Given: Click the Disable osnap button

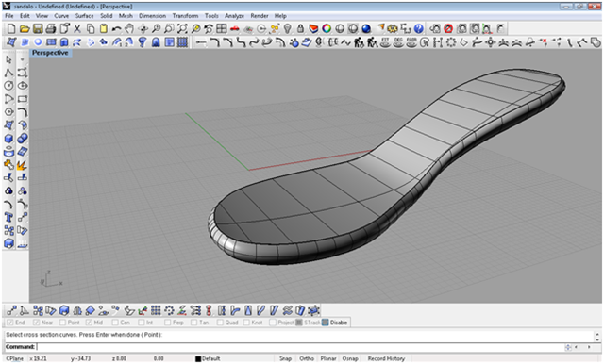Looking at the screenshot, I should point(335,323).
